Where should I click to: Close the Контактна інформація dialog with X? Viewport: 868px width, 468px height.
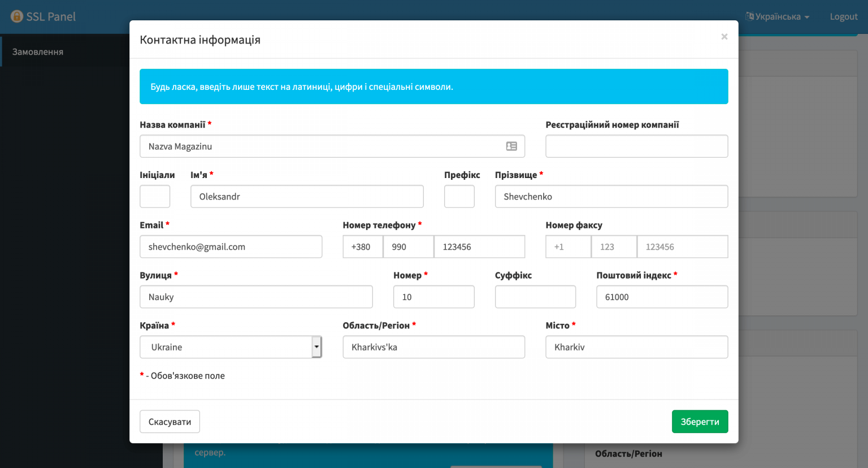(724, 37)
